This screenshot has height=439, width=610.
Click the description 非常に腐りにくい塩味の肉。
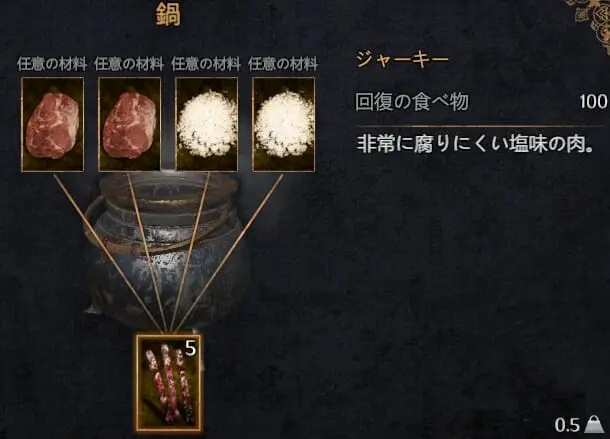(x=475, y=144)
